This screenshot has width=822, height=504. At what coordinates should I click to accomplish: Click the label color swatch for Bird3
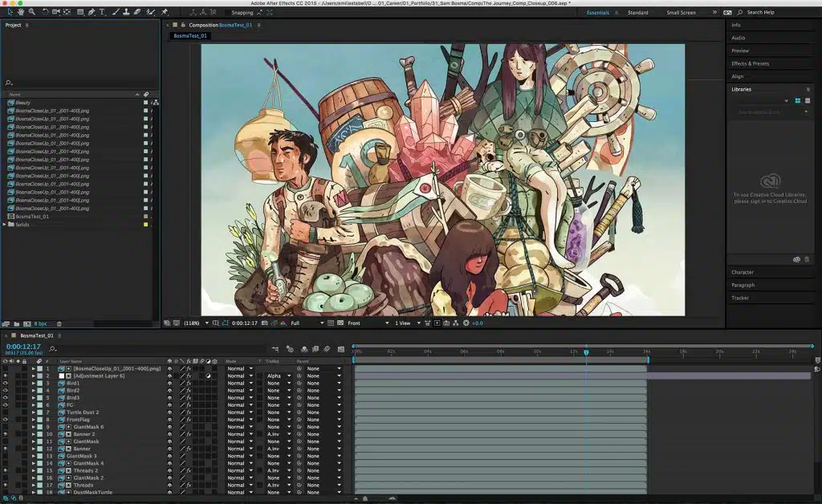[x=39, y=396]
